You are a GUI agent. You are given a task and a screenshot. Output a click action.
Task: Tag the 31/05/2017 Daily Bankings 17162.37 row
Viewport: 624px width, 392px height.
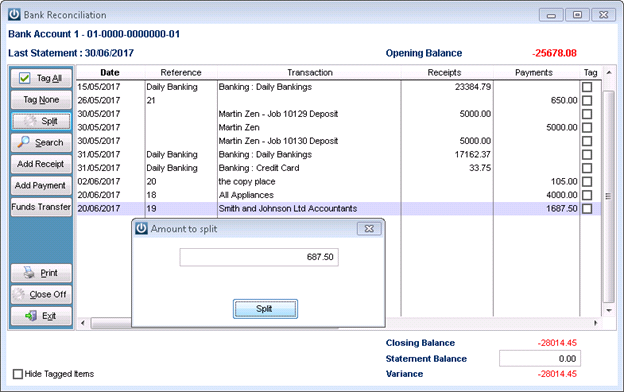coord(587,155)
